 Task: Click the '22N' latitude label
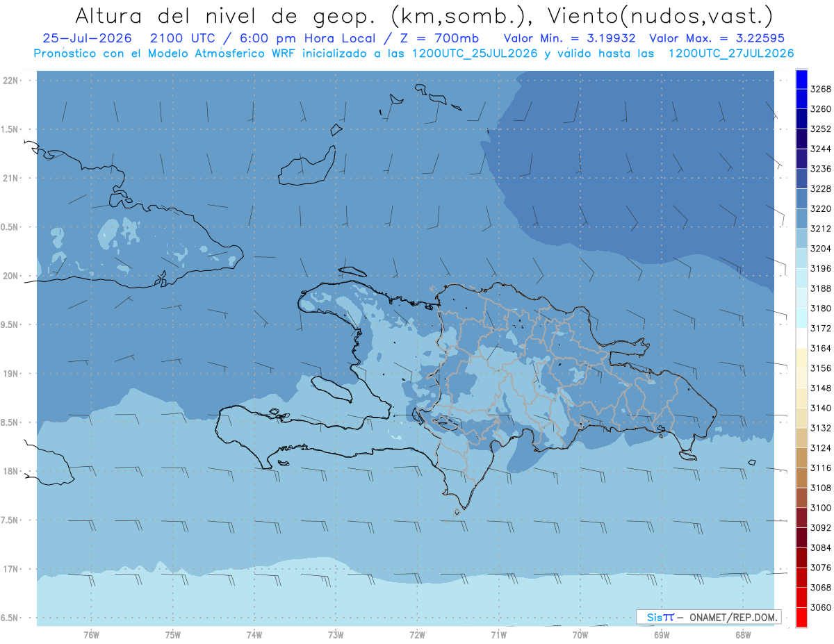coord(12,80)
